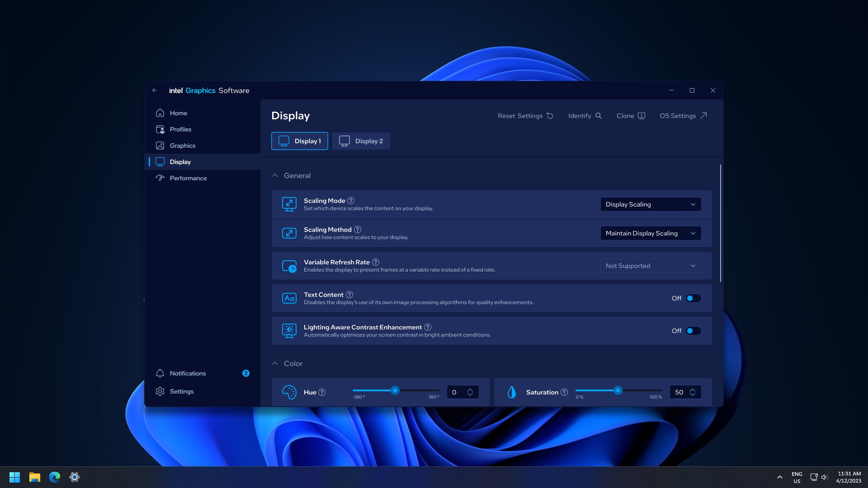Open the Graphics section icon

tap(160, 145)
